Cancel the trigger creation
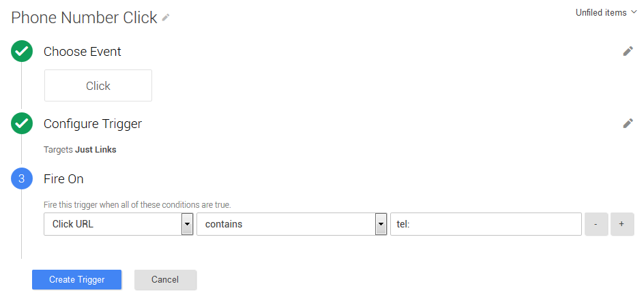The image size is (644, 299). (165, 280)
